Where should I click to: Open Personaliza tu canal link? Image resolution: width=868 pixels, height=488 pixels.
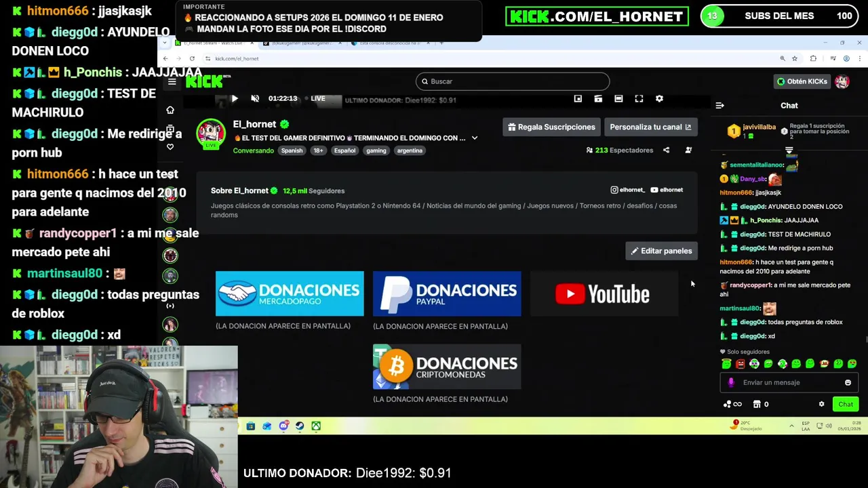click(x=650, y=127)
